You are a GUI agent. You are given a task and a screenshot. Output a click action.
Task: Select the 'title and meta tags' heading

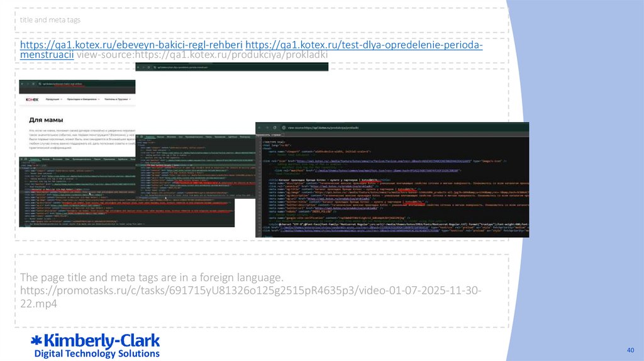click(50, 19)
